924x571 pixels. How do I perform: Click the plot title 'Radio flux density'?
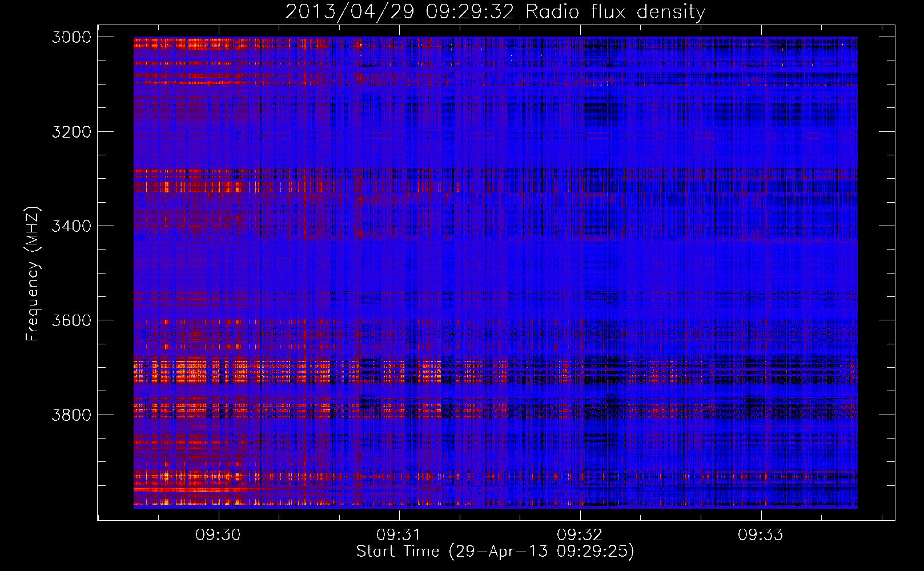[x=616, y=12]
